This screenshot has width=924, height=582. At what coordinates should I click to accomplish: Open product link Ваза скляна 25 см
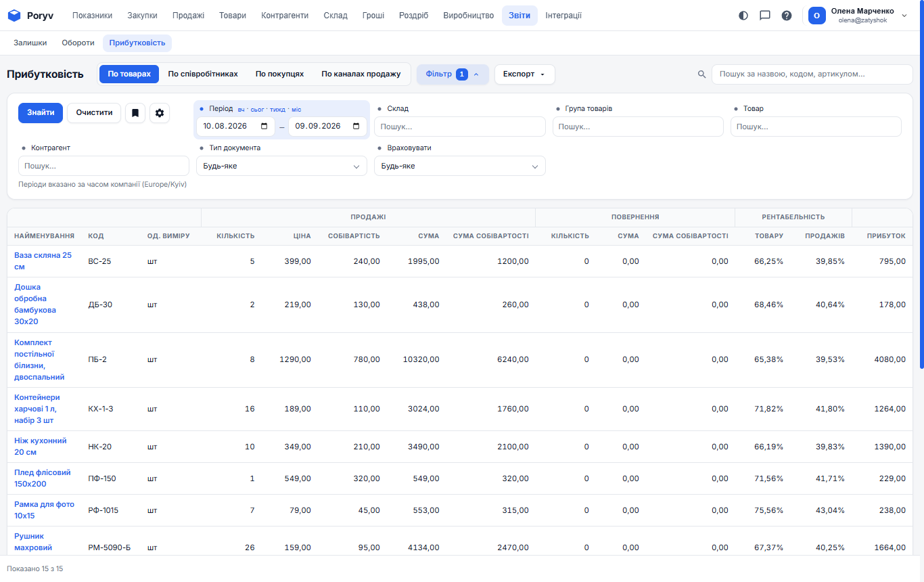point(43,261)
